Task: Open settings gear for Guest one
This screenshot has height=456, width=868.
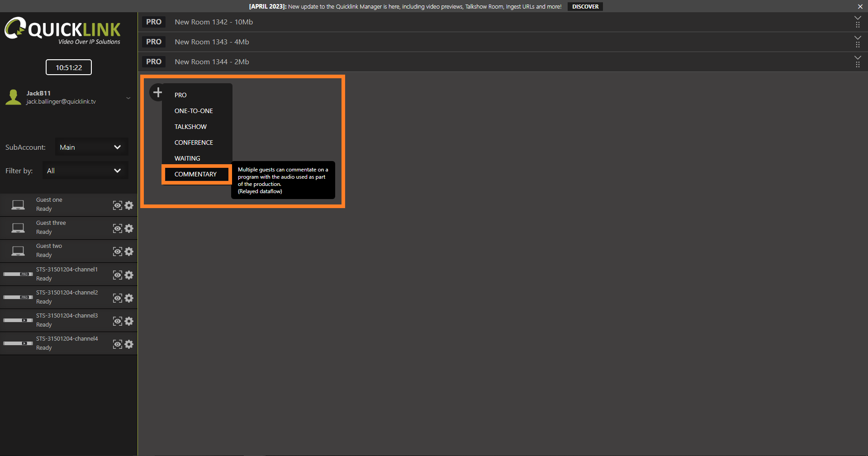Action: pos(129,205)
